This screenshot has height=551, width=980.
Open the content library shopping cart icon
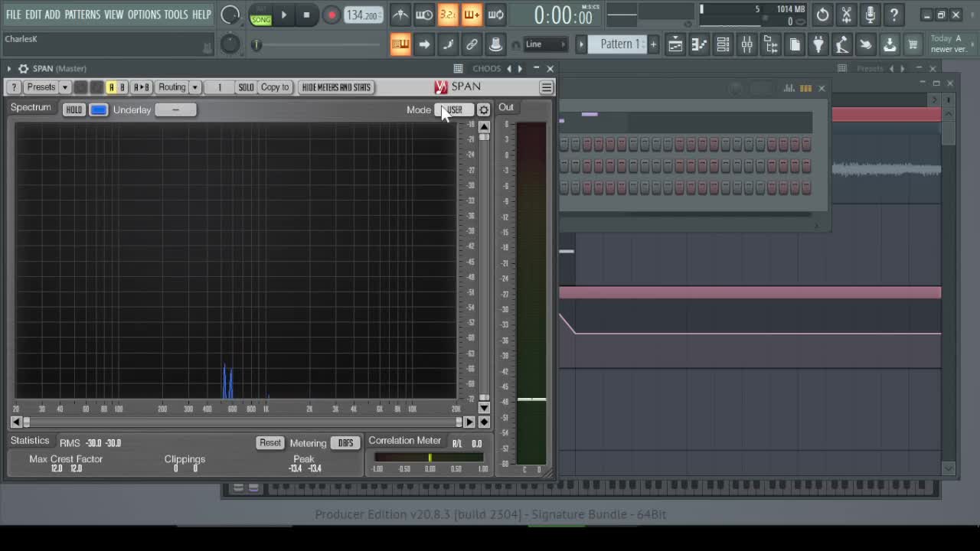pos(913,45)
